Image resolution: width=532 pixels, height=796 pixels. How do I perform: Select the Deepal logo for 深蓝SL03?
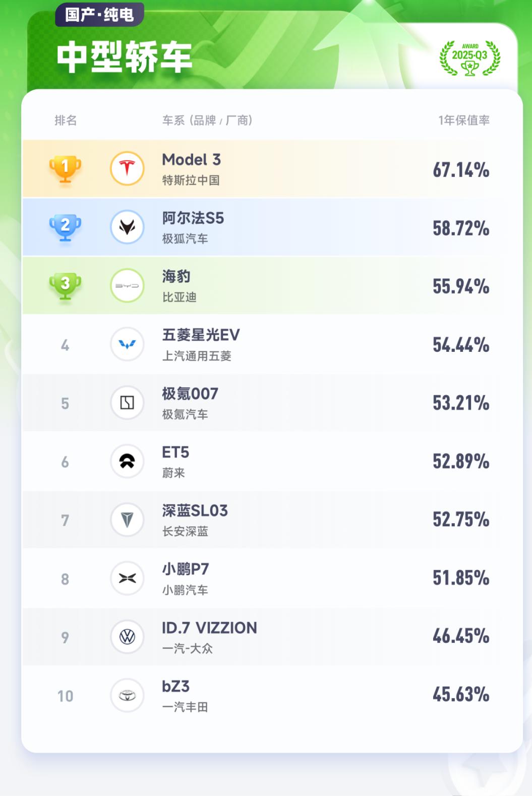pyautogui.click(x=127, y=519)
